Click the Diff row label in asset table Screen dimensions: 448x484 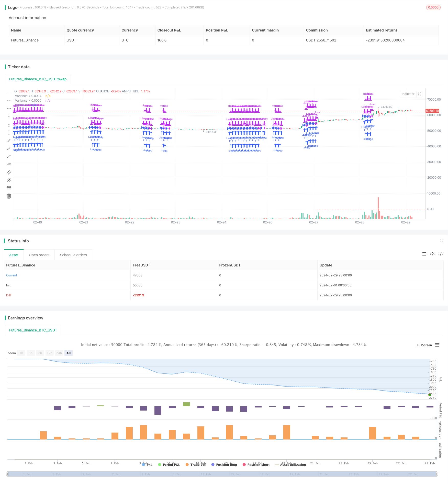pos(9,295)
